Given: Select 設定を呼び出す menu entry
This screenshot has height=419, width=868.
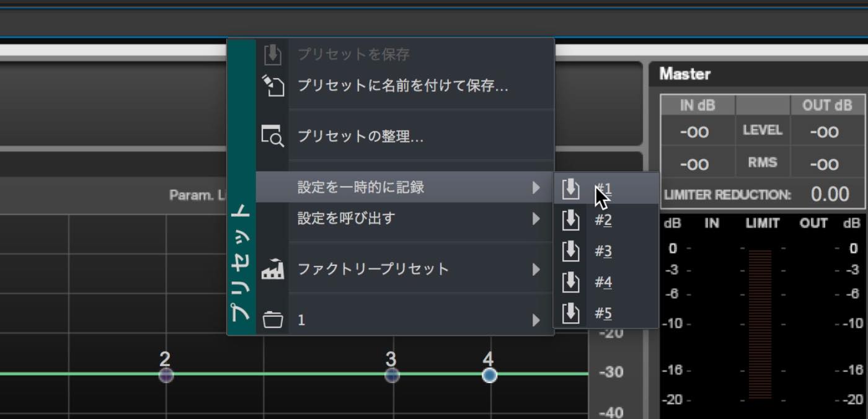Looking at the screenshot, I should pos(405,218).
